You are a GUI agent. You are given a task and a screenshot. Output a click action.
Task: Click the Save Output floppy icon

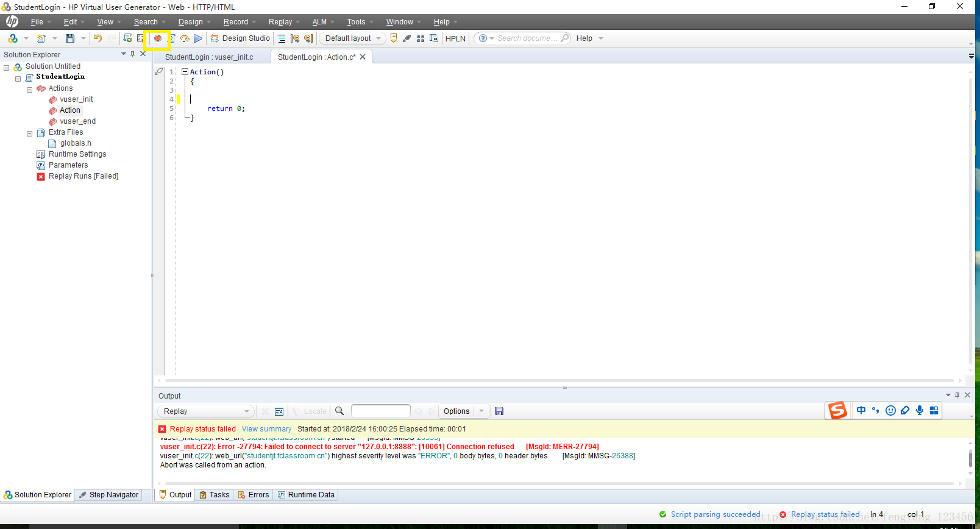(x=499, y=411)
